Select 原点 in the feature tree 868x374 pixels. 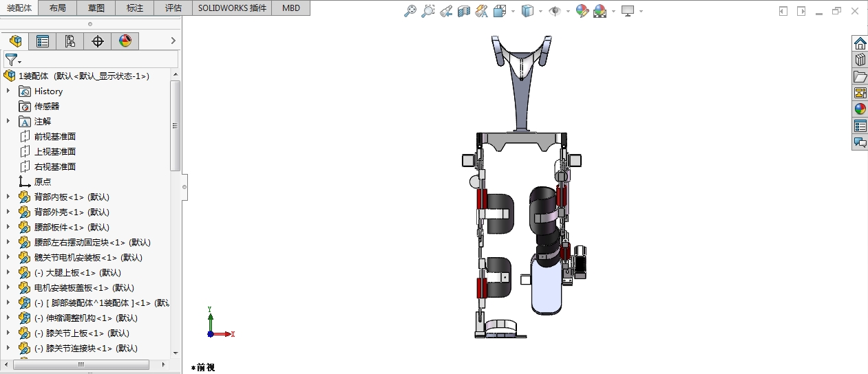[x=43, y=181]
